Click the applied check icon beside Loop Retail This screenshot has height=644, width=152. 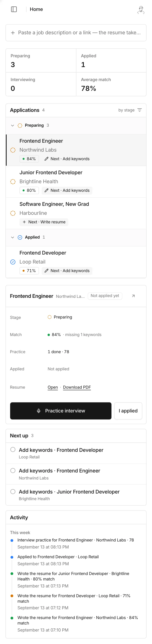click(13, 262)
